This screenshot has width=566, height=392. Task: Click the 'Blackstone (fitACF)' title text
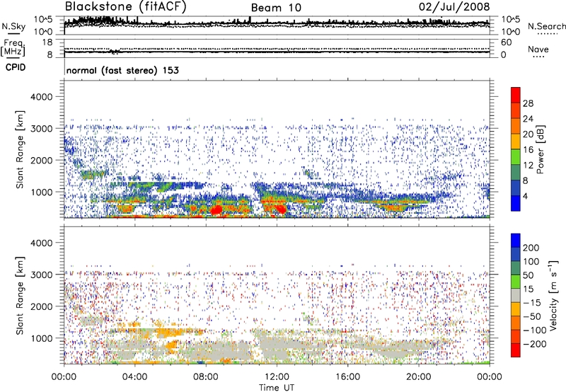pos(126,7)
